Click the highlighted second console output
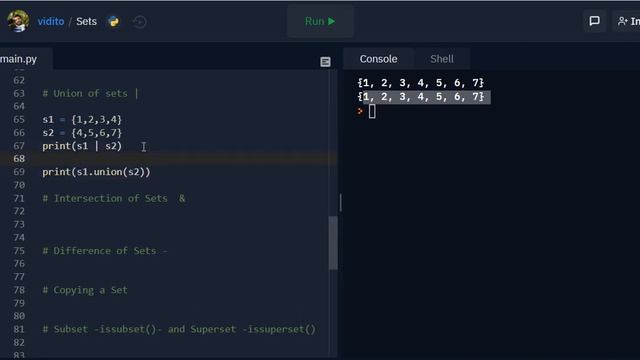The image size is (640, 360). click(423, 97)
